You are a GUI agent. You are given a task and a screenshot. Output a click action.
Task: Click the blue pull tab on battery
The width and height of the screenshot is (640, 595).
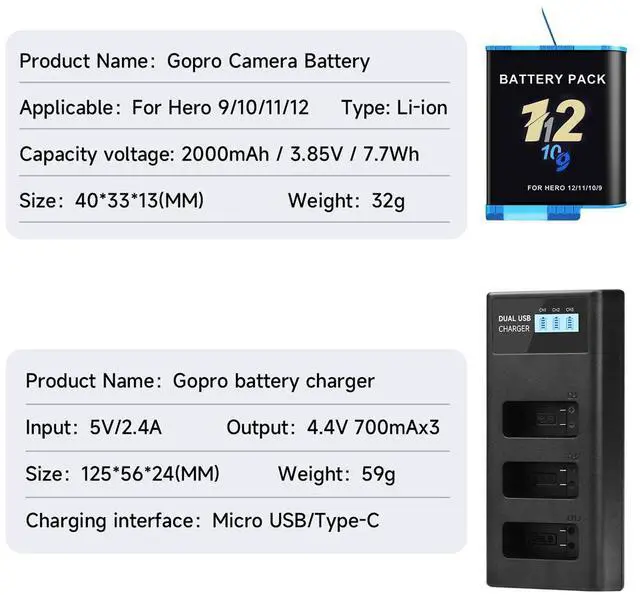click(x=549, y=27)
